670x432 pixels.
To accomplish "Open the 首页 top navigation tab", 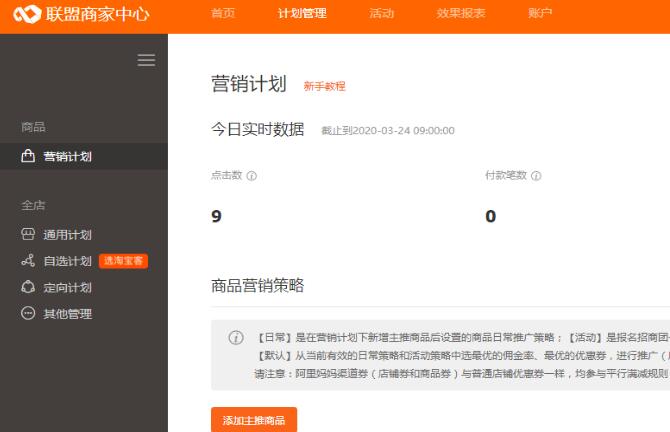I will (x=223, y=13).
